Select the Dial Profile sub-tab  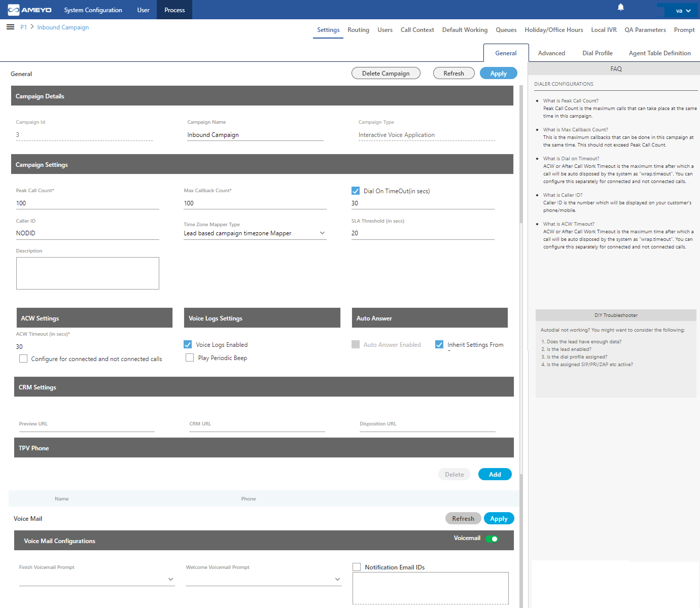pos(598,53)
